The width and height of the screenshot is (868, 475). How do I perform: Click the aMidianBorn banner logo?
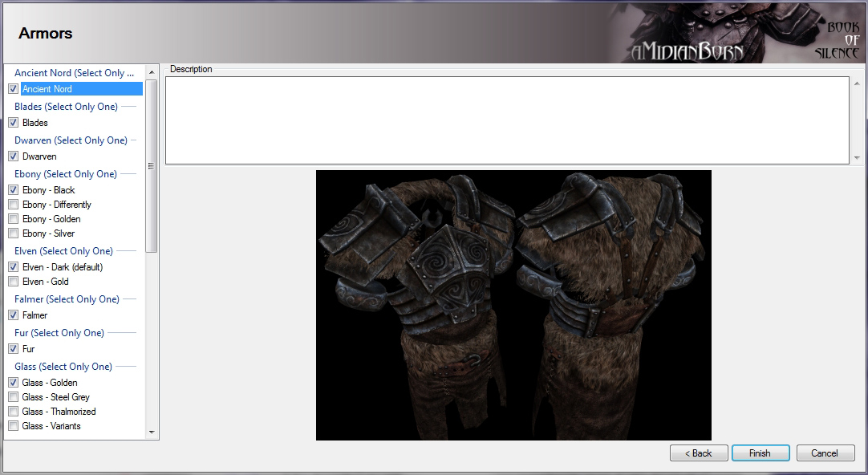coord(687,52)
